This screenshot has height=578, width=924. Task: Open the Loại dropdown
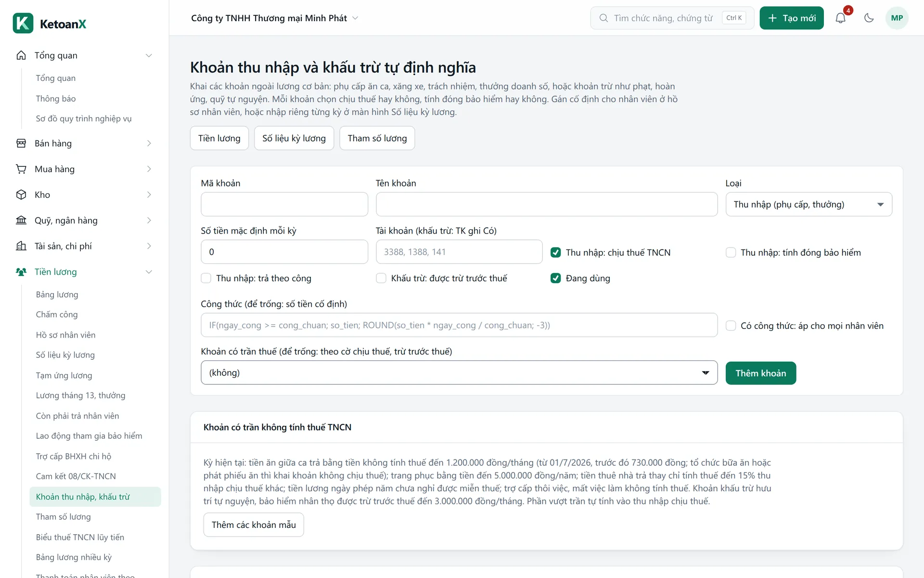pyautogui.click(x=808, y=204)
